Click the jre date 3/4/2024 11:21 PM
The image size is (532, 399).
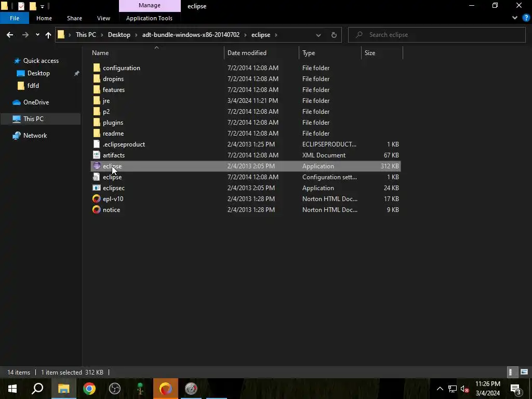[x=252, y=100]
